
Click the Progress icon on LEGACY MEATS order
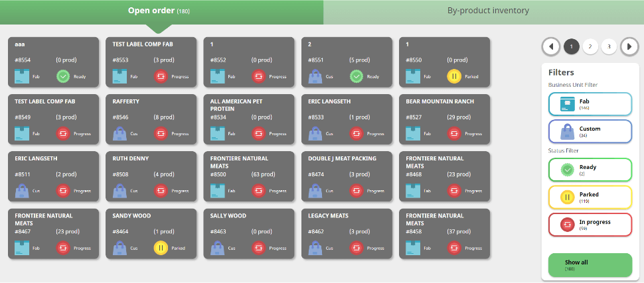tap(357, 248)
